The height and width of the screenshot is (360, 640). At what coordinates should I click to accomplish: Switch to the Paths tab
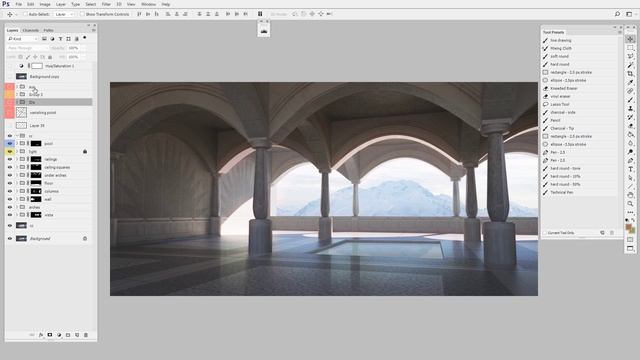coord(48,30)
